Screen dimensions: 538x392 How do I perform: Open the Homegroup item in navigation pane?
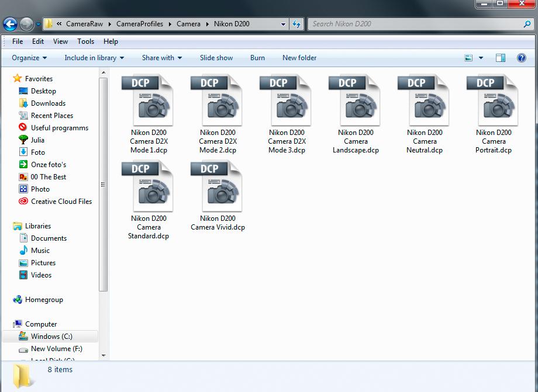tap(38, 300)
